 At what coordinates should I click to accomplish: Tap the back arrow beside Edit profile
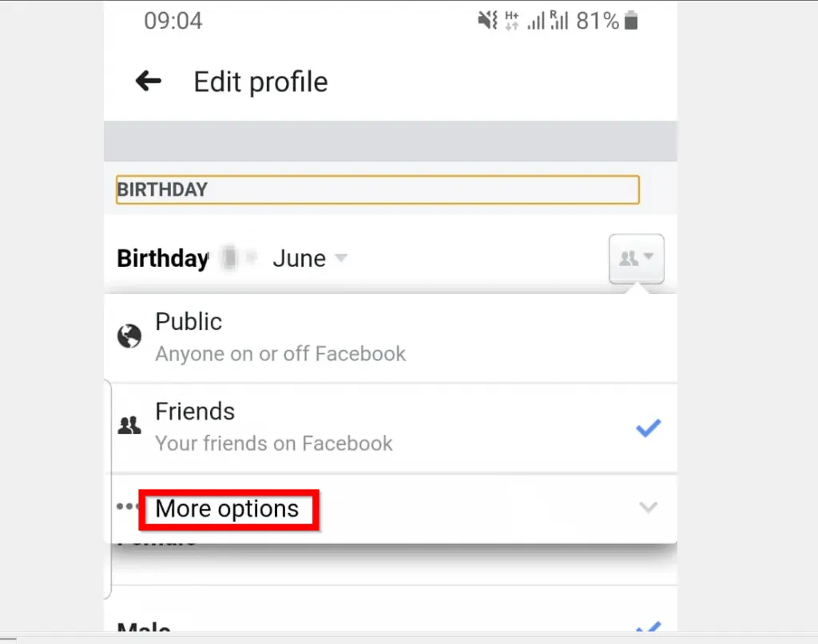click(x=149, y=81)
